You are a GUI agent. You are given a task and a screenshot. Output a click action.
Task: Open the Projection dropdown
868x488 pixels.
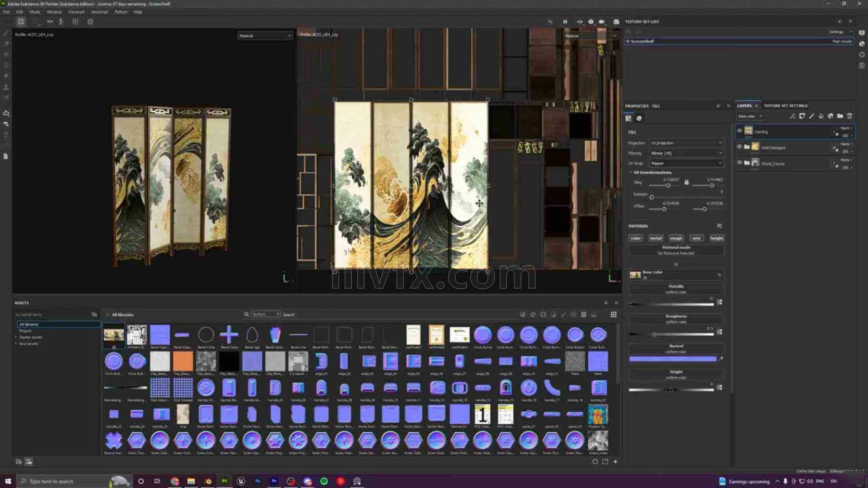[x=686, y=143]
